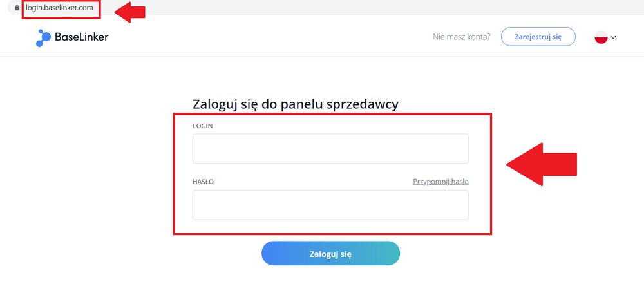
Task: Focus the HASŁO password input field
Action: coord(330,205)
